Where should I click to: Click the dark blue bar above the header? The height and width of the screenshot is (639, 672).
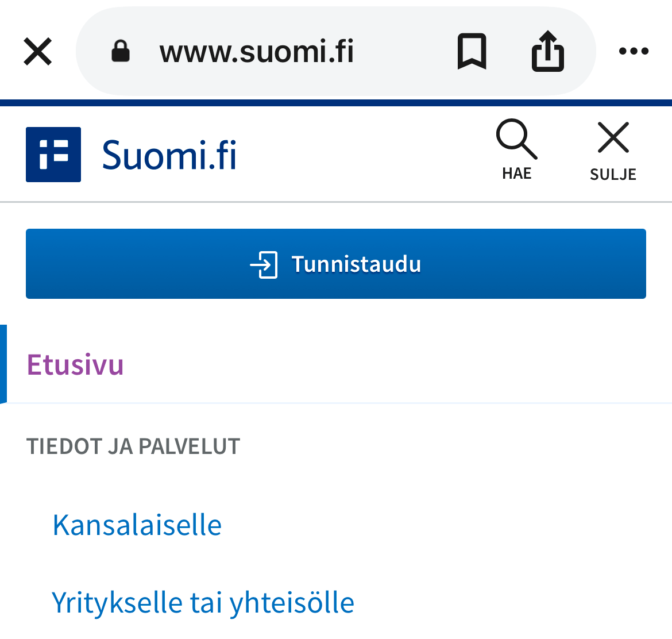pos(336,101)
